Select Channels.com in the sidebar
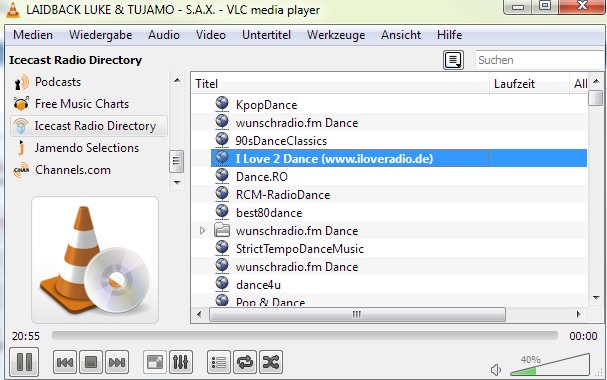607x380 pixels. [73, 170]
